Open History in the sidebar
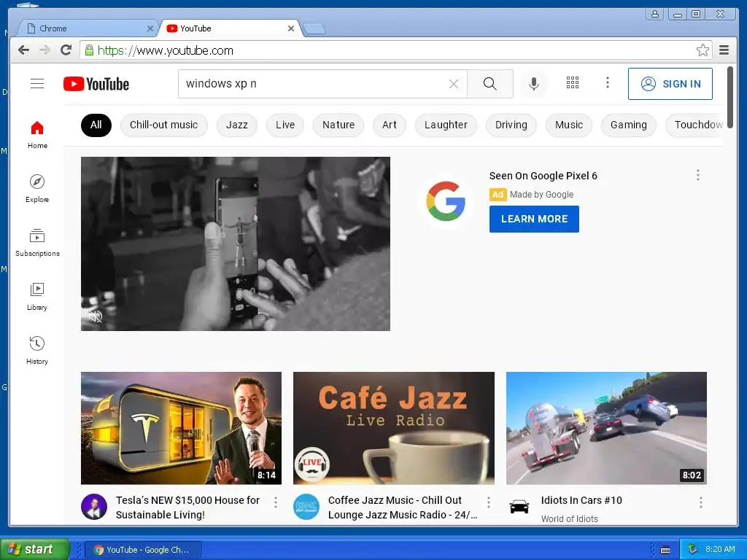Viewport: 747px width, 560px height. (x=37, y=350)
